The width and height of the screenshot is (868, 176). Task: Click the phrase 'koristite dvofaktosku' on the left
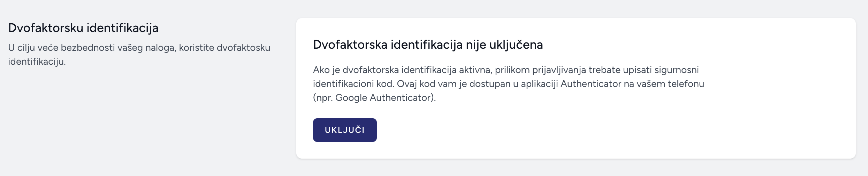click(x=225, y=48)
